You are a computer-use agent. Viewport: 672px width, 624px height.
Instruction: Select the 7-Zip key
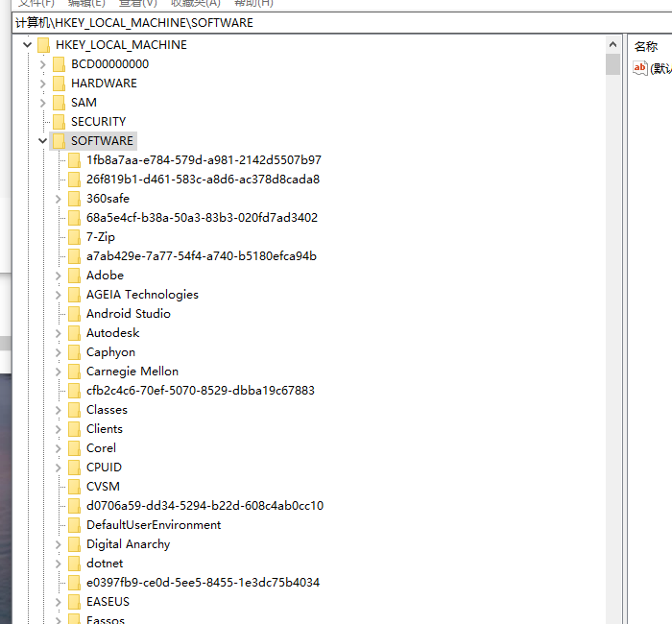(101, 237)
